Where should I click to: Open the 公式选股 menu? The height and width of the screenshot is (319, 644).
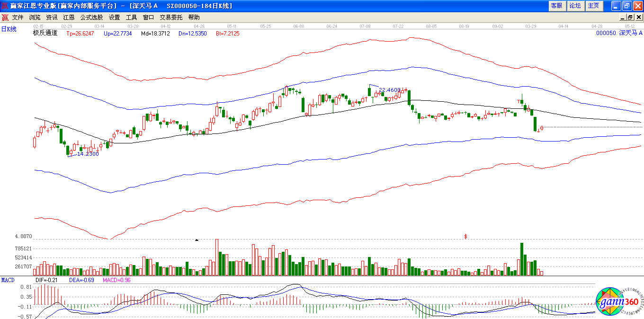[x=91, y=18]
